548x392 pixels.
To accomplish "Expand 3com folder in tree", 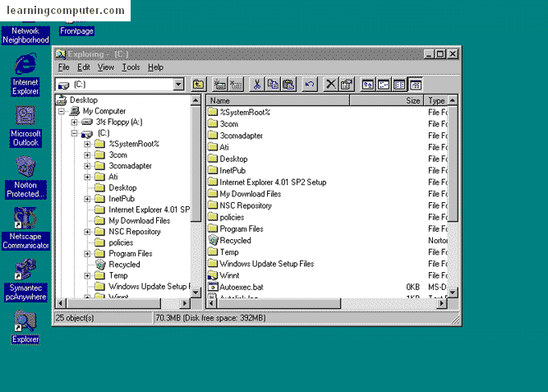I will (87, 155).
